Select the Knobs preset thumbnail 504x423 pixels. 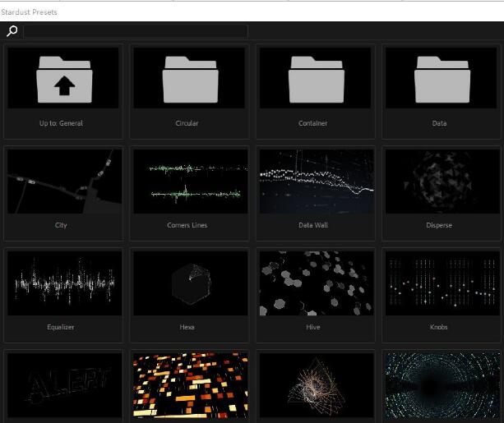tap(442, 283)
